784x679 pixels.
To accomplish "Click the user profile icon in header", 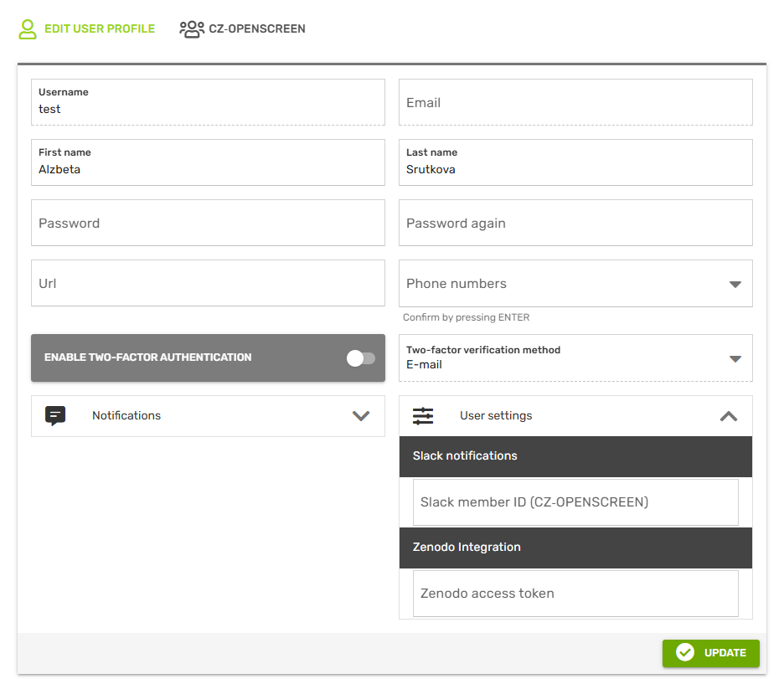I will (28, 29).
